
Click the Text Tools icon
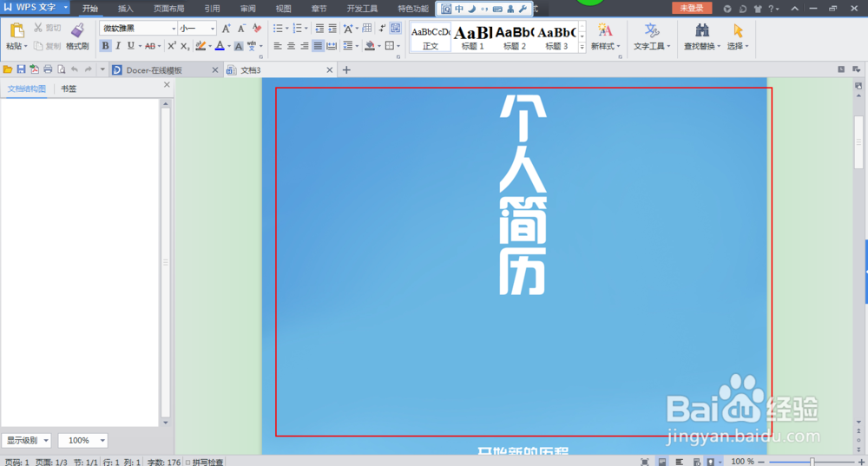click(x=652, y=30)
